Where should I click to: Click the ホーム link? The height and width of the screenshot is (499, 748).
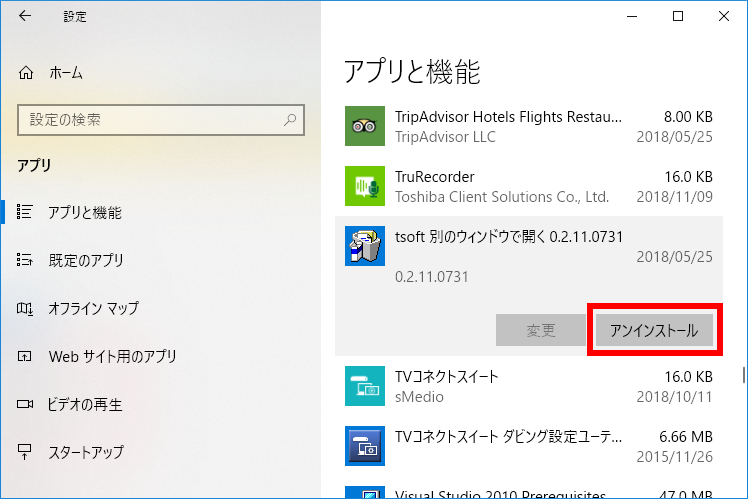point(66,73)
